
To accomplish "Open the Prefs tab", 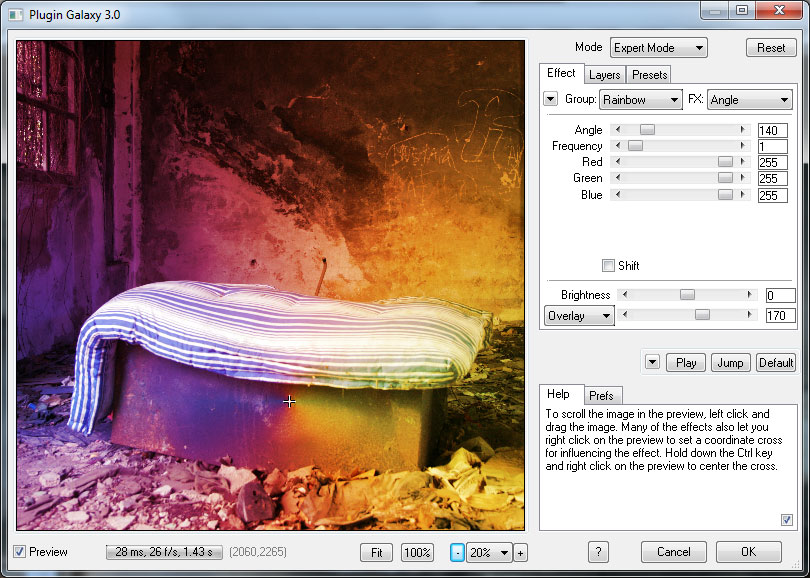I will (x=601, y=396).
